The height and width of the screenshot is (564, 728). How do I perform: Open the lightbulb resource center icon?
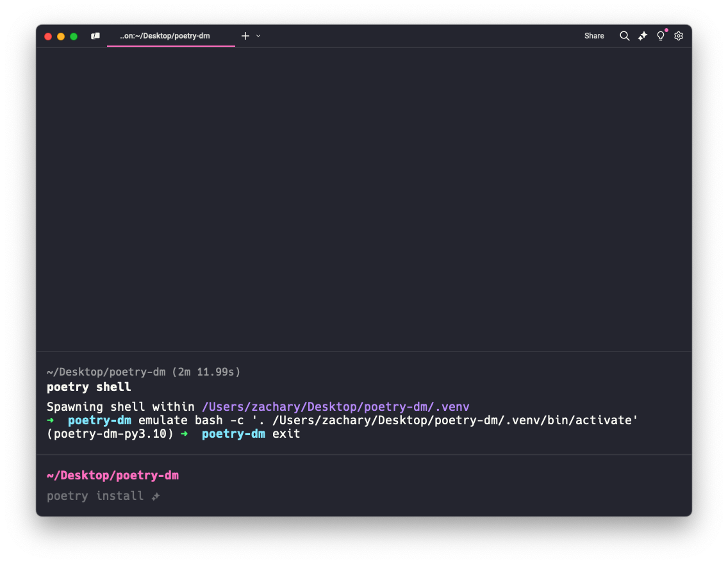(661, 36)
